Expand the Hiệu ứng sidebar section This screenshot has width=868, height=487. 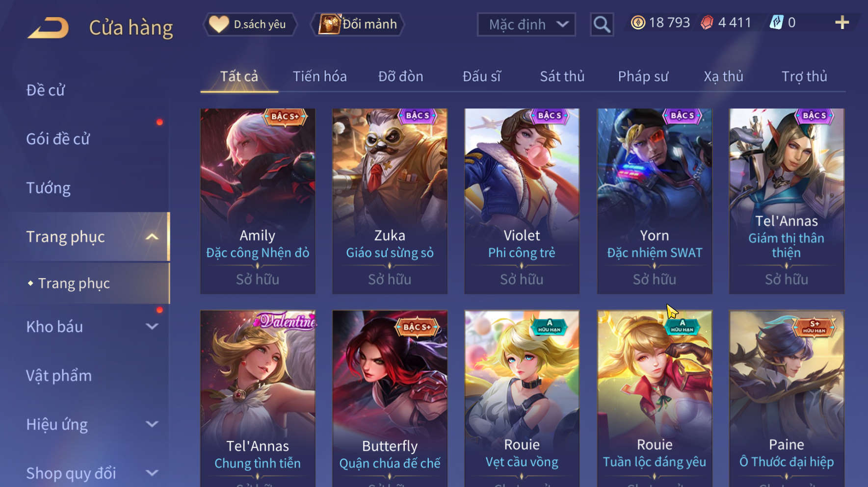click(152, 424)
